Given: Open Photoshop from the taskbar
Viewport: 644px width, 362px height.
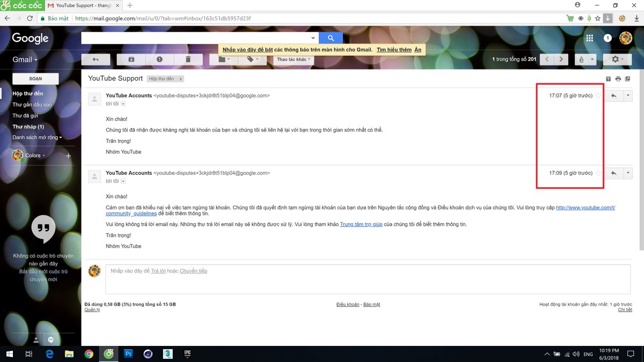Looking at the screenshot, I should coord(128,354).
